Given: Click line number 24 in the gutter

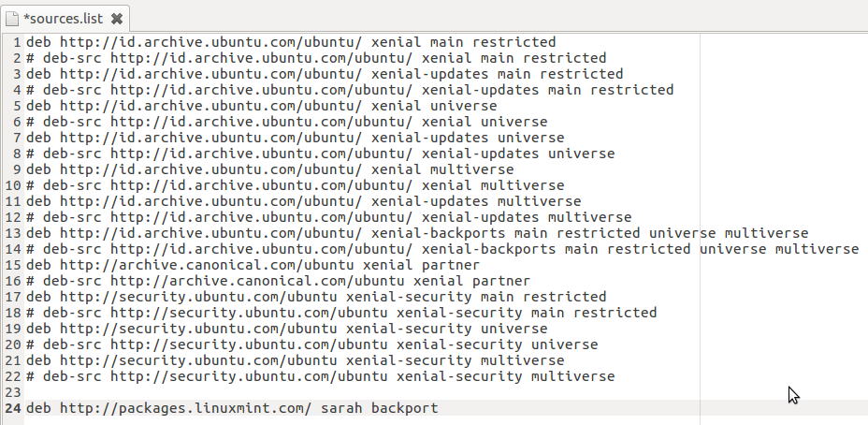Looking at the screenshot, I should tap(13, 408).
